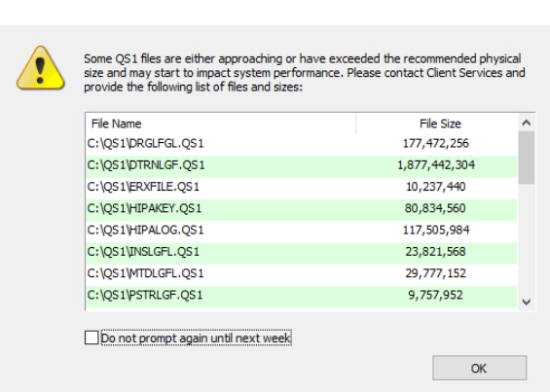This screenshot has width=550, height=392.
Task: Select the PSTRLGF.QS1 file row
Action: [302, 296]
